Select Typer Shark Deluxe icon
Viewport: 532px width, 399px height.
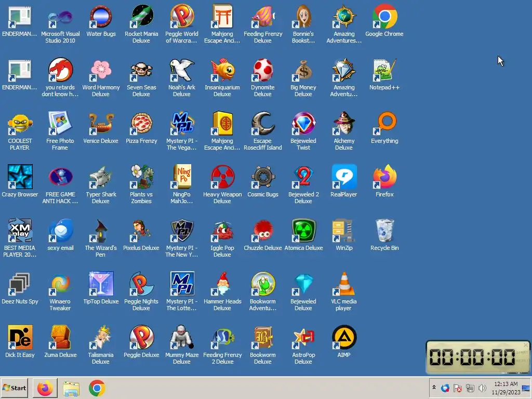tap(101, 177)
